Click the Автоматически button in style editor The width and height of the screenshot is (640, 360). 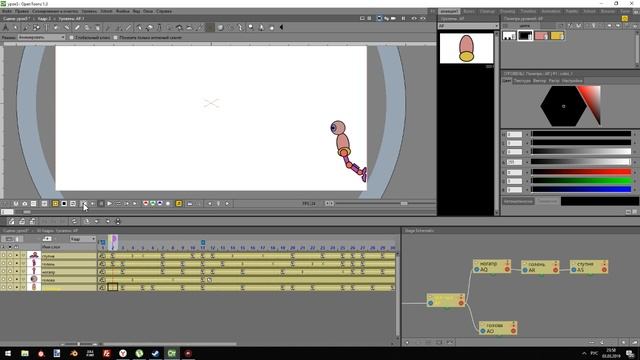tap(518, 201)
